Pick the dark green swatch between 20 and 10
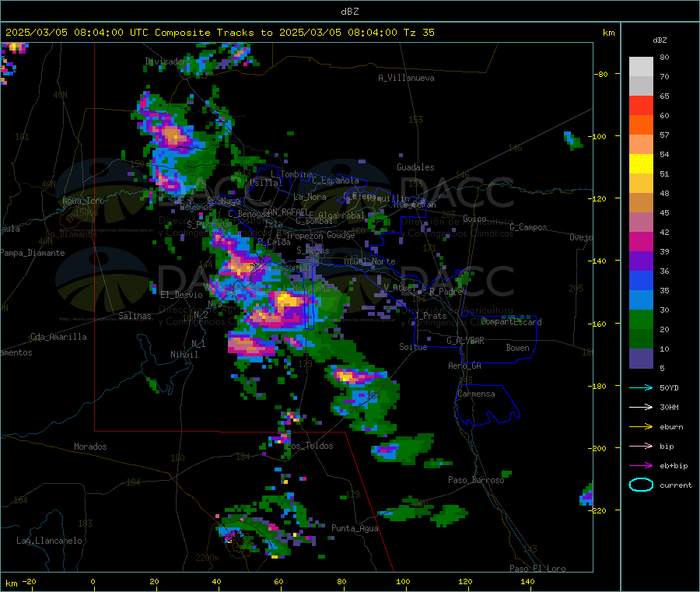The width and height of the screenshot is (700, 592). point(641,339)
